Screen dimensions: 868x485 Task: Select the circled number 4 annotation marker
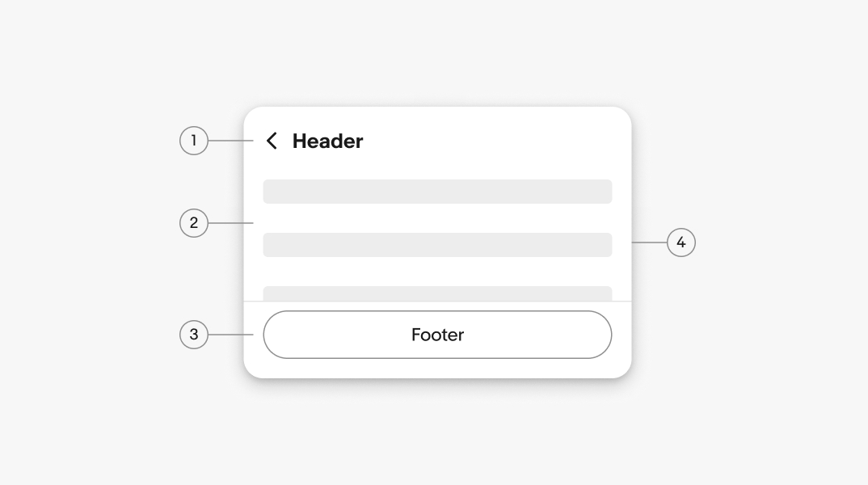(x=680, y=242)
